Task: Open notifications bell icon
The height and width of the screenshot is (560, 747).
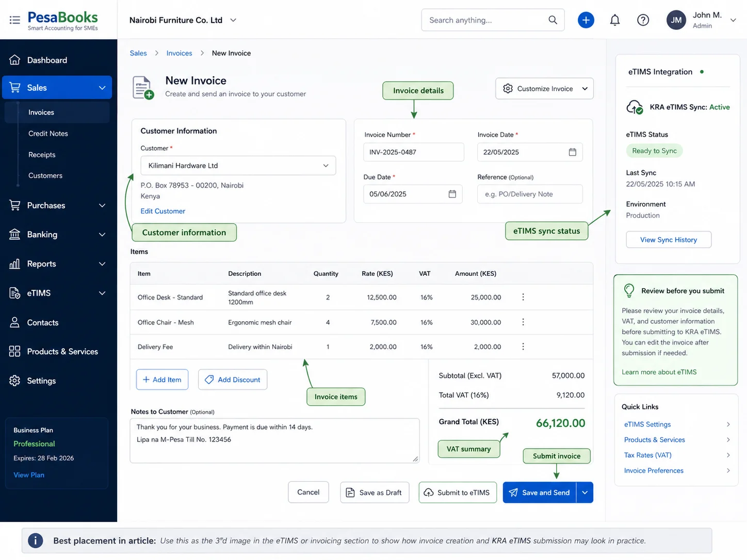Action: (x=614, y=20)
